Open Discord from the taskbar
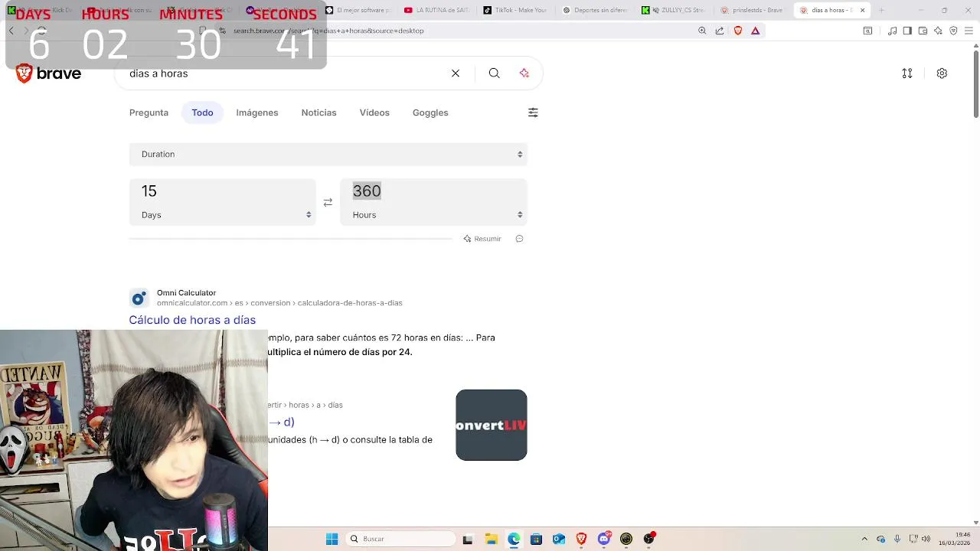This screenshot has height=551, width=980. (604, 539)
